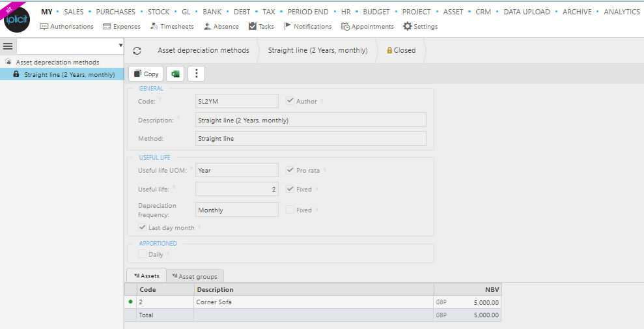This screenshot has height=329, width=644.
Task: Click the Copy button
Action: 146,74
